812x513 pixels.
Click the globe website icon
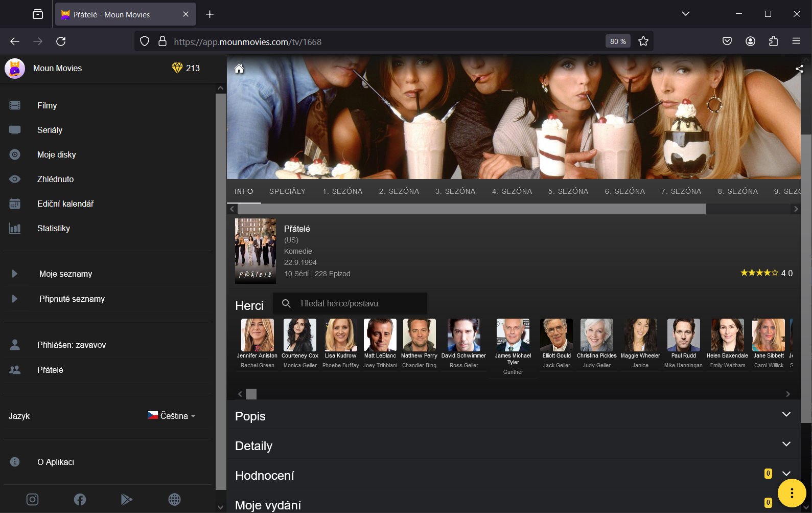[x=174, y=499]
